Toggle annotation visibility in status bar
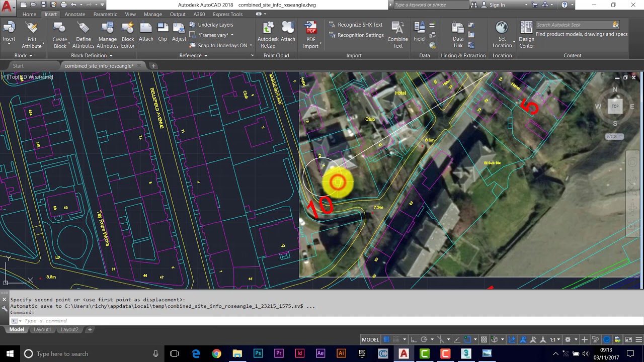Screen dimensions: 644x362 (523, 339)
